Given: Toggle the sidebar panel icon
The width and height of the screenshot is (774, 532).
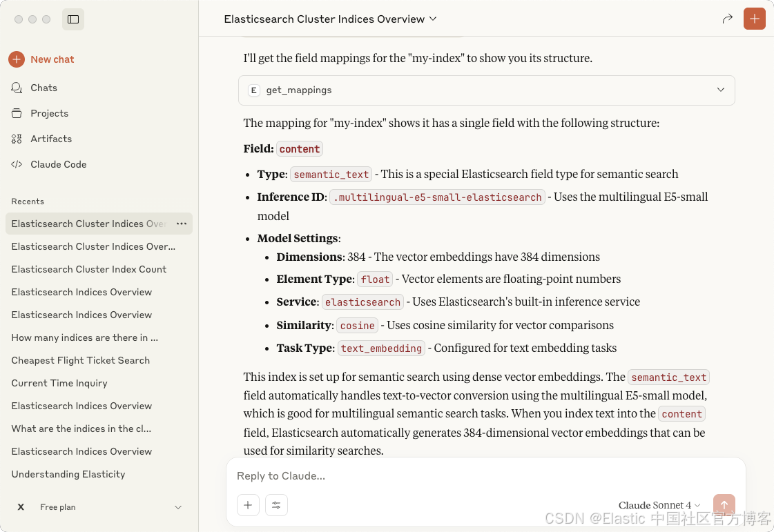Looking at the screenshot, I should [x=73, y=19].
